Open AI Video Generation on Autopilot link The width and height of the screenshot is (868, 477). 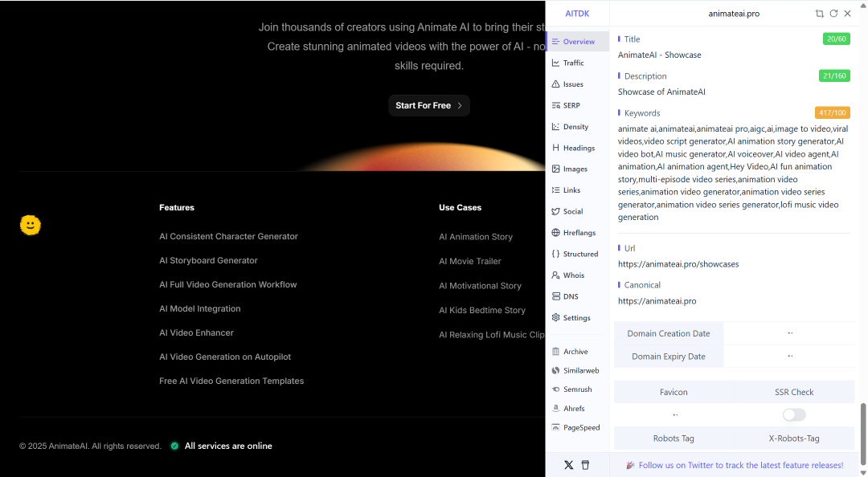pyautogui.click(x=225, y=357)
